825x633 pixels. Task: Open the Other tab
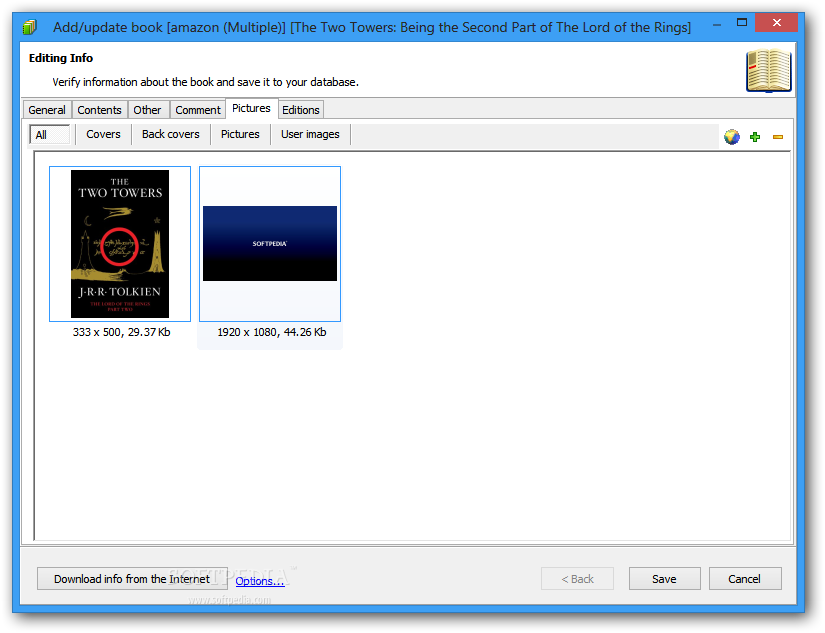click(147, 110)
